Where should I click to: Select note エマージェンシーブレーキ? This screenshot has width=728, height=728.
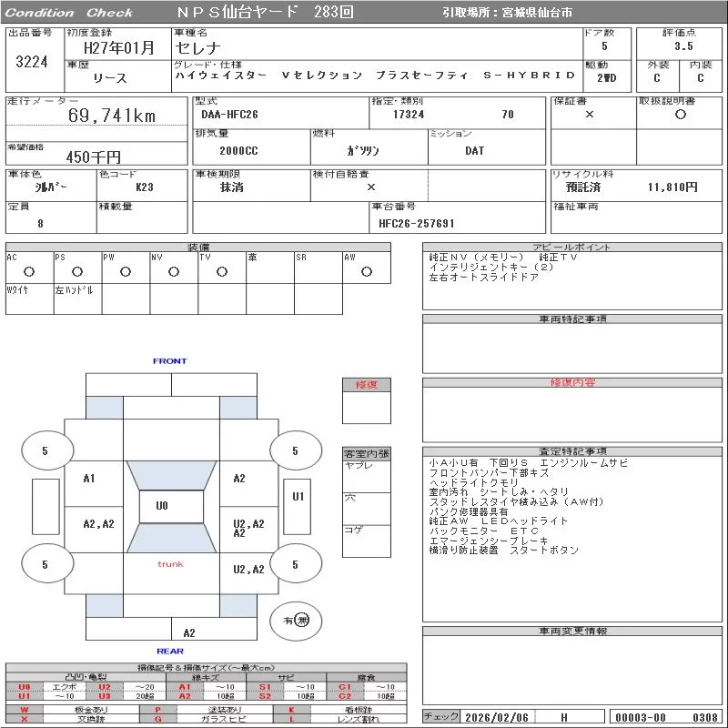pyautogui.click(x=489, y=541)
